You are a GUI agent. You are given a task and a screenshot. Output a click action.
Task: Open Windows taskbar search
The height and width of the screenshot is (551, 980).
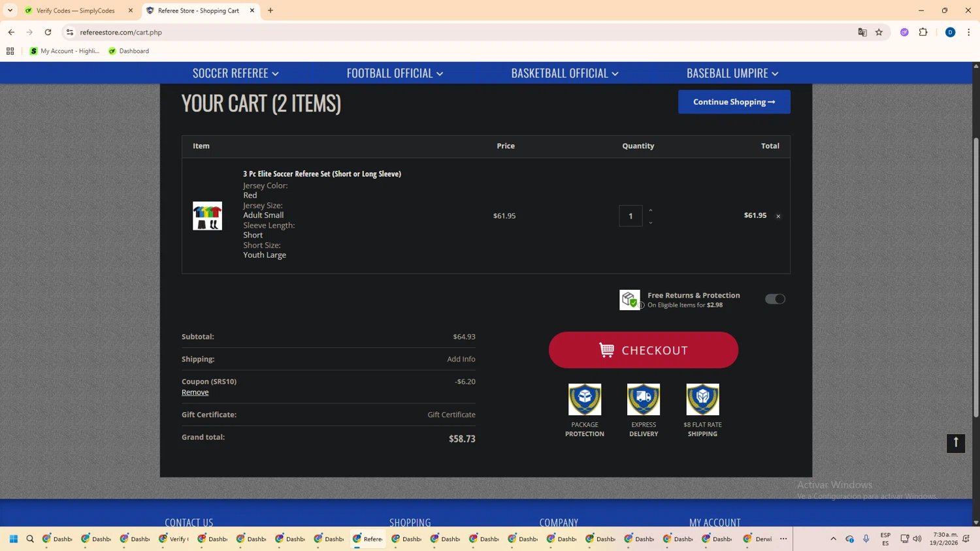(30, 539)
